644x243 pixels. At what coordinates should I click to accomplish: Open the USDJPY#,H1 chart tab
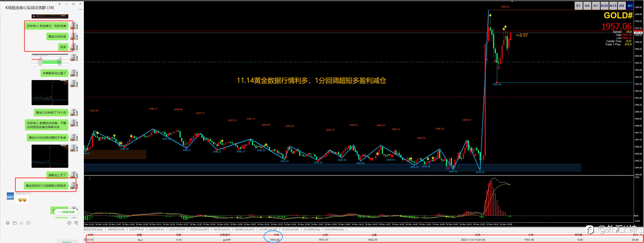137,230
